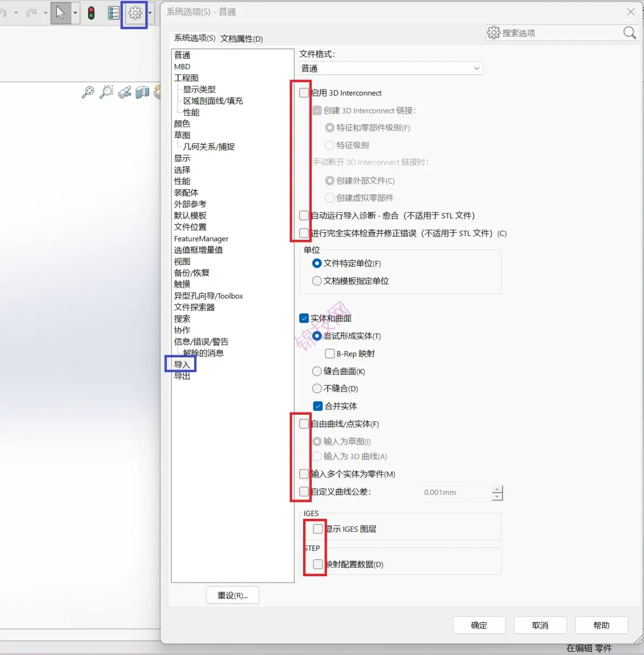Check 进行完全实体检查并修正错误 option
Image resolution: width=644 pixels, height=655 pixels.
click(x=304, y=233)
